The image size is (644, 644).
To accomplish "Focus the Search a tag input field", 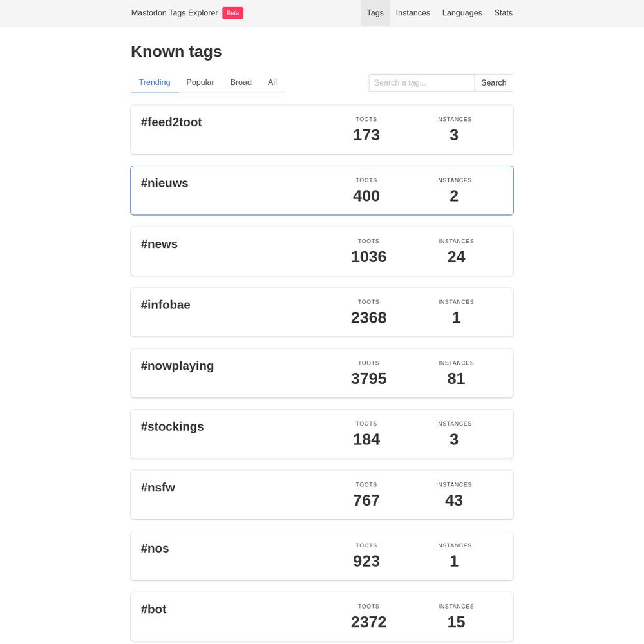I will click(422, 83).
